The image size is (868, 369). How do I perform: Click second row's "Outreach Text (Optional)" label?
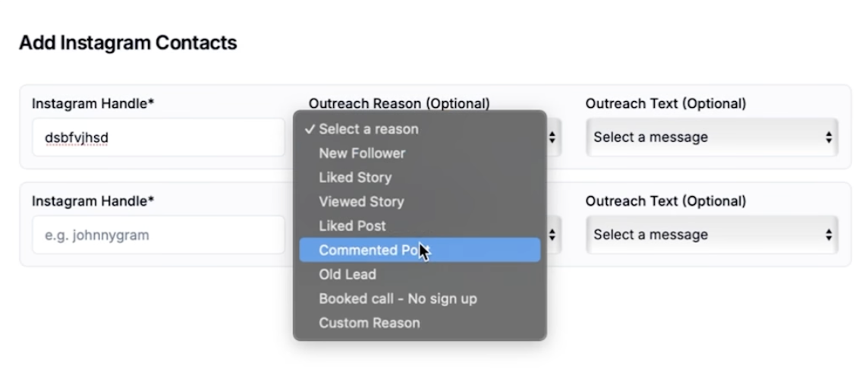coord(665,201)
